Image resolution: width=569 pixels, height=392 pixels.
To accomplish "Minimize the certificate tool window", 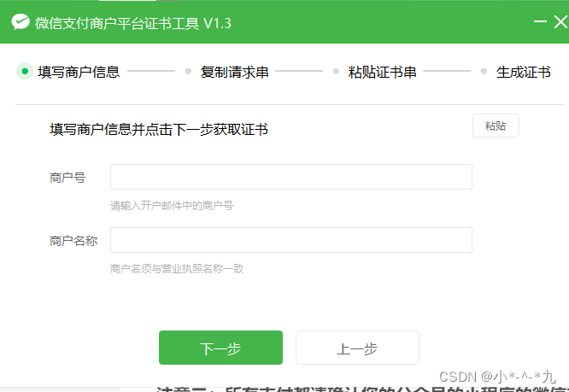I will (540, 21).
